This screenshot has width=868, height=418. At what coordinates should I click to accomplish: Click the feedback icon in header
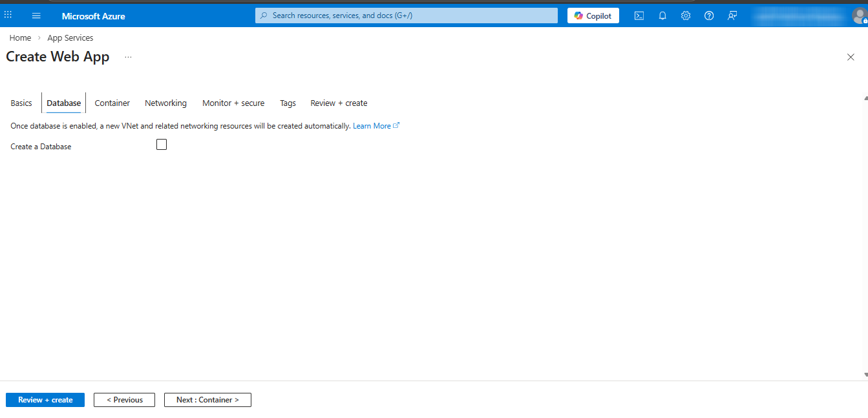(732, 16)
